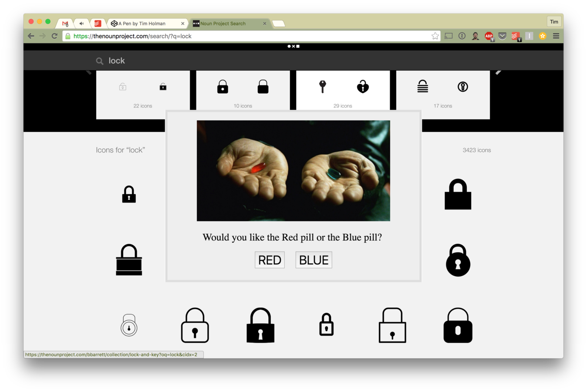Open the rounded outline padlock with keyhole
This screenshot has height=392, width=587.
[195, 325]
